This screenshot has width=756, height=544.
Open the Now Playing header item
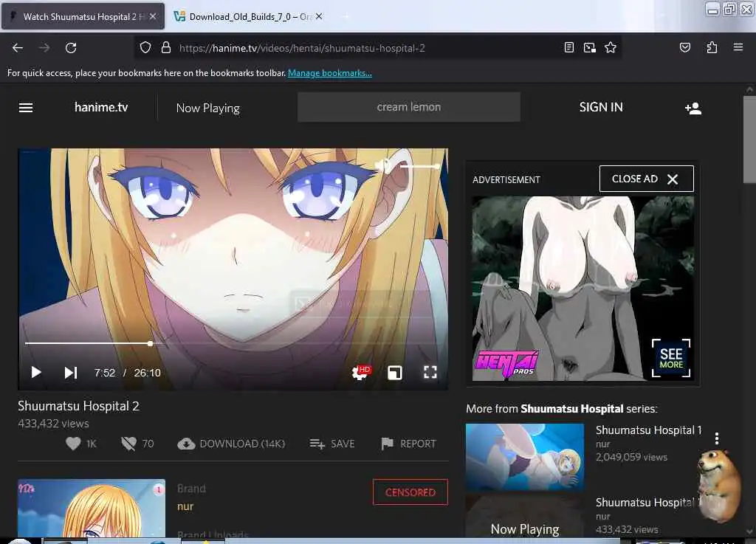point(207,108)
